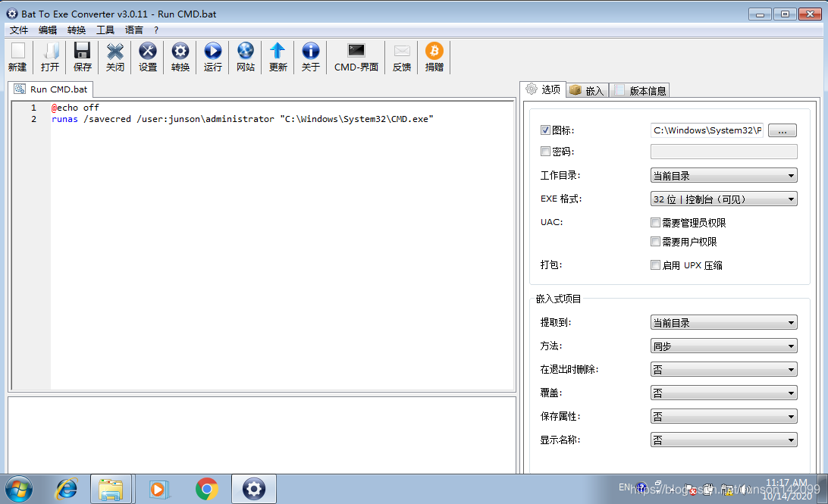Open the EXE 格式 dropdown
Viewport: 828px width, 504px height.
[723, 199]
